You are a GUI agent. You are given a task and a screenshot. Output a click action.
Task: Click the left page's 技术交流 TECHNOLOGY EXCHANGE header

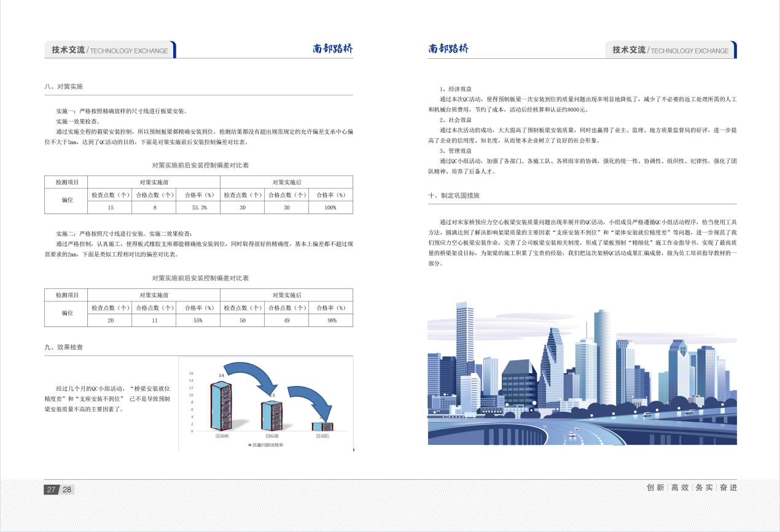click(x=109, y=50)
